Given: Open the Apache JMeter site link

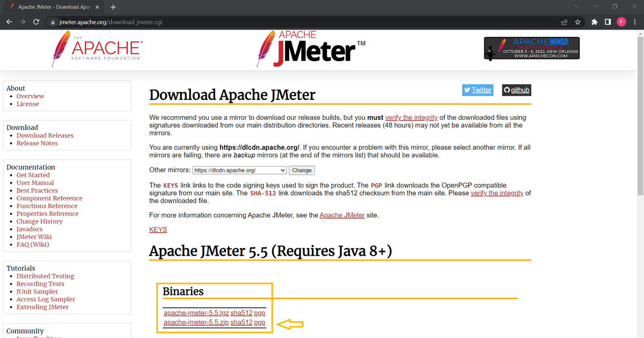Looking at the screenshot, I should click(x=342, y=215).
